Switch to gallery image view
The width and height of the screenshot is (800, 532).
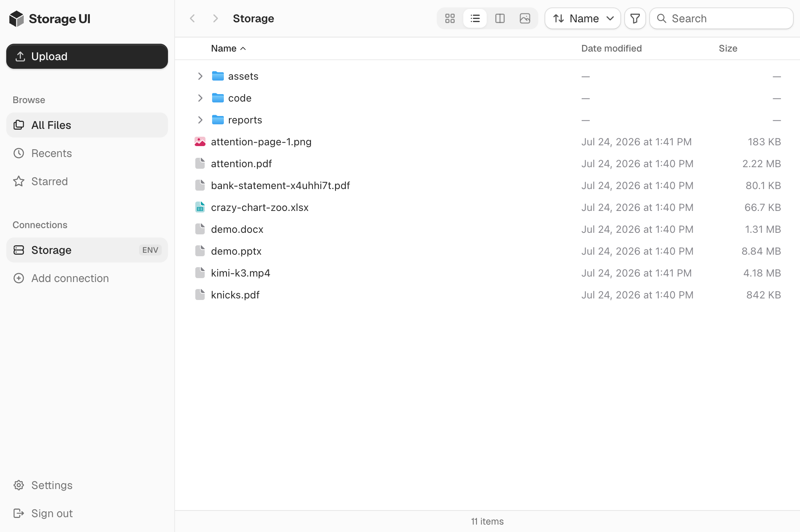pyautogui.click(x=525, y=18)
